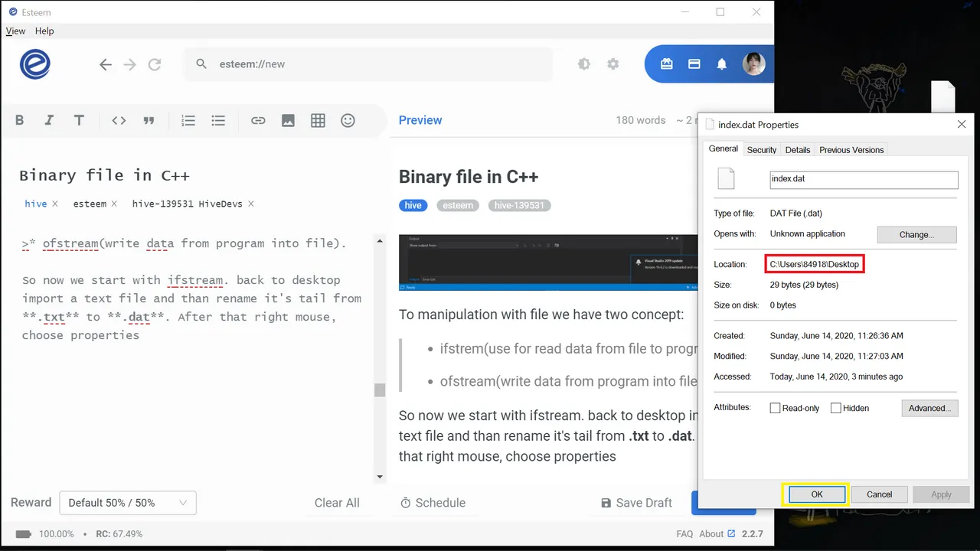This screenshot has width=980, height=551.
Task: Switch to the Security tab
Action: coord(762,150)
